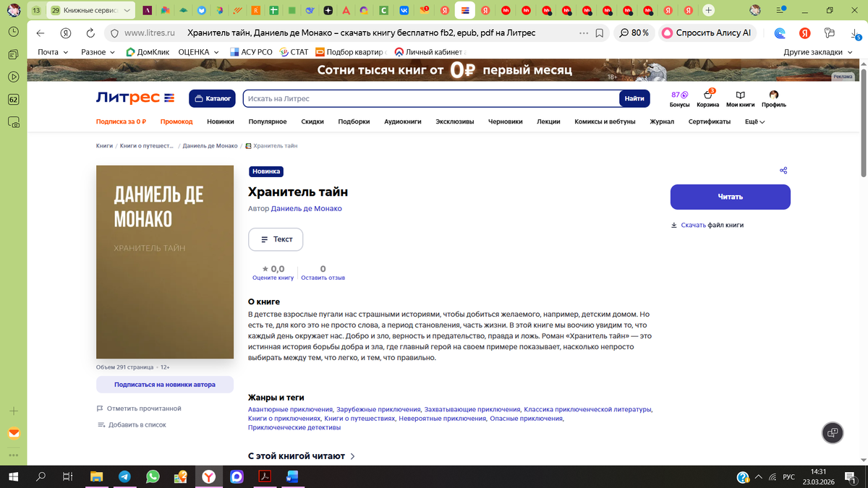Click the Яндекс red Я icon in toolbar
The width and height of the screenshot is (868, 488).
tap(804, 33)
